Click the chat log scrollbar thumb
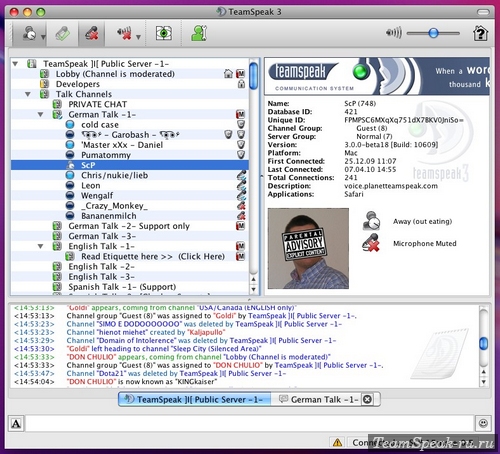Image resolution: width=500 pixels, height=454 pixels. 484,343
